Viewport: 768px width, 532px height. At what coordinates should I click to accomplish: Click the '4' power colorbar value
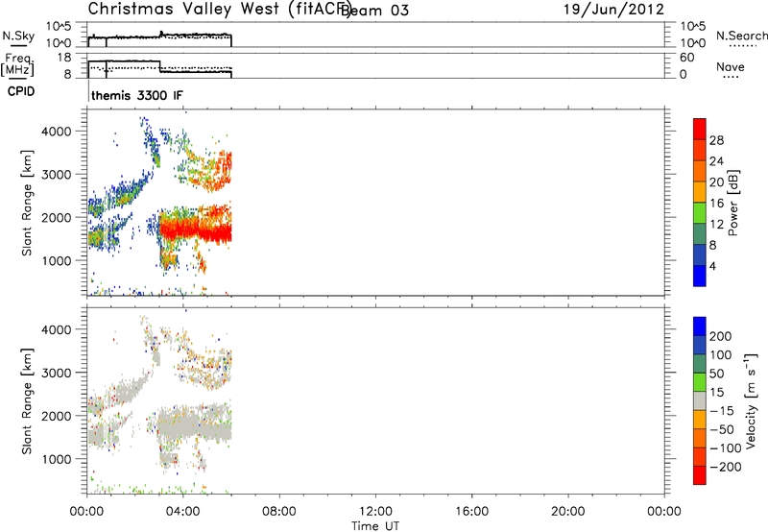713,266
